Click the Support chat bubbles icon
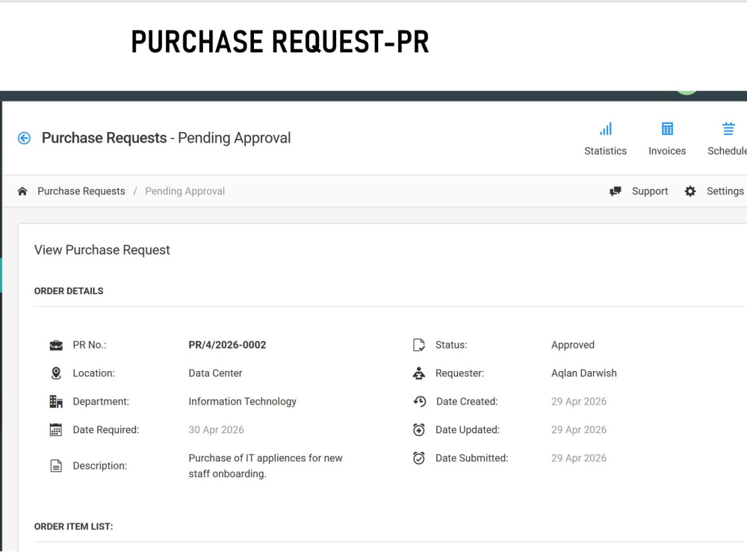The width and height of the screenshot is (747, 560). (x=616, y=191)
